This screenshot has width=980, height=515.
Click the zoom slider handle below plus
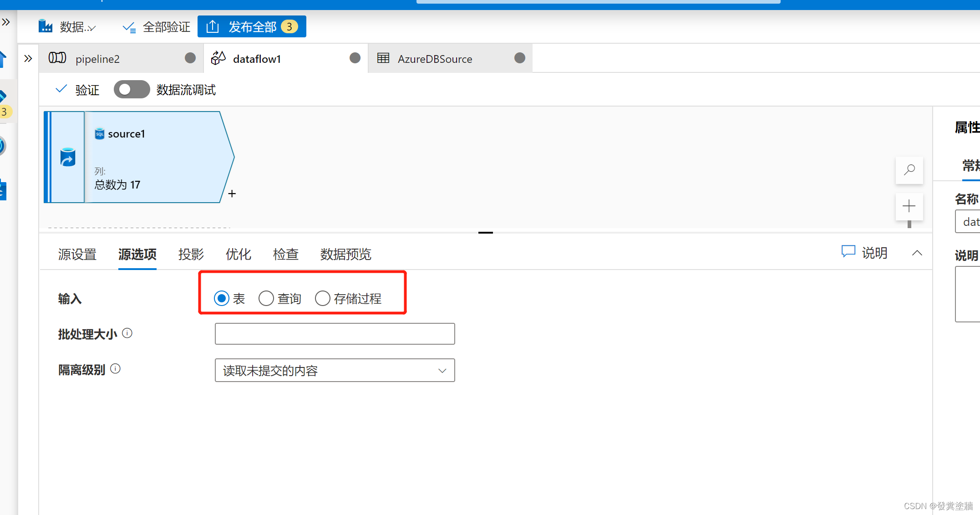pyautogui.click(x=909, y=224)
